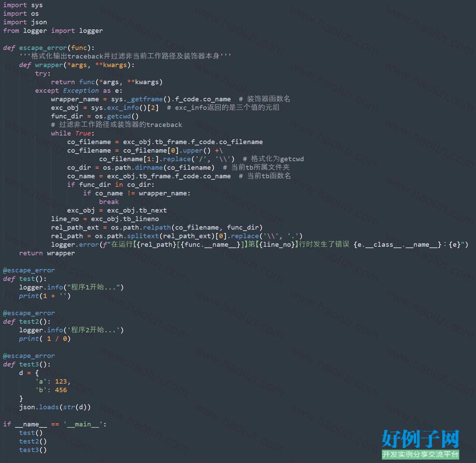Click 'except Exception as e:' line
Viewport: 476px width, 463px height.
79,91
